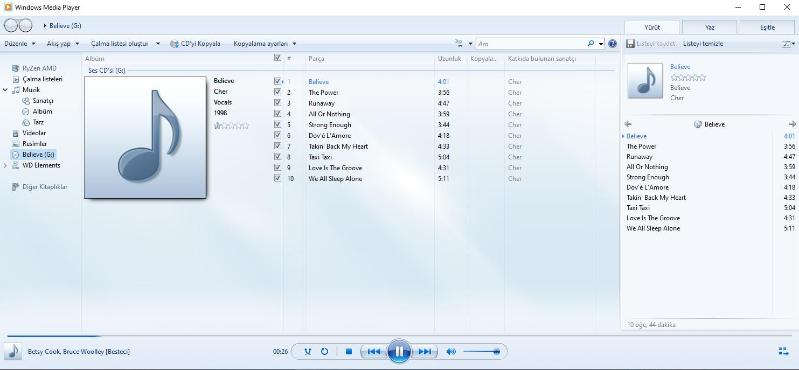Image resolution: width=799 pixels, height=370 pixels.
Task: Select Tarz under Müzik
Action: click(x=33, y=122)
